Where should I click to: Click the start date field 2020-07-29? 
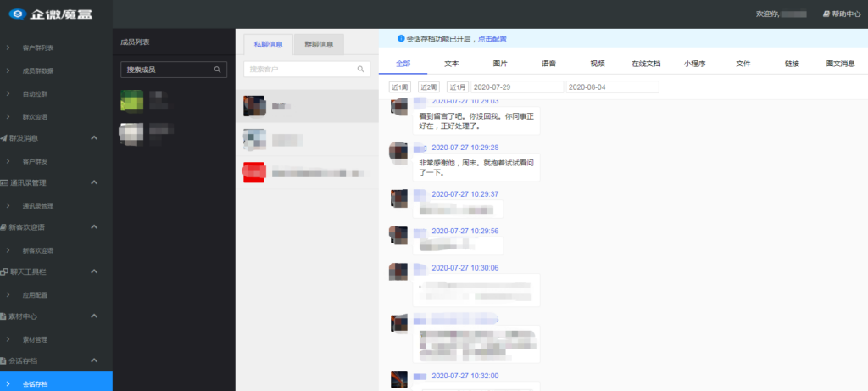click(516, 87)
